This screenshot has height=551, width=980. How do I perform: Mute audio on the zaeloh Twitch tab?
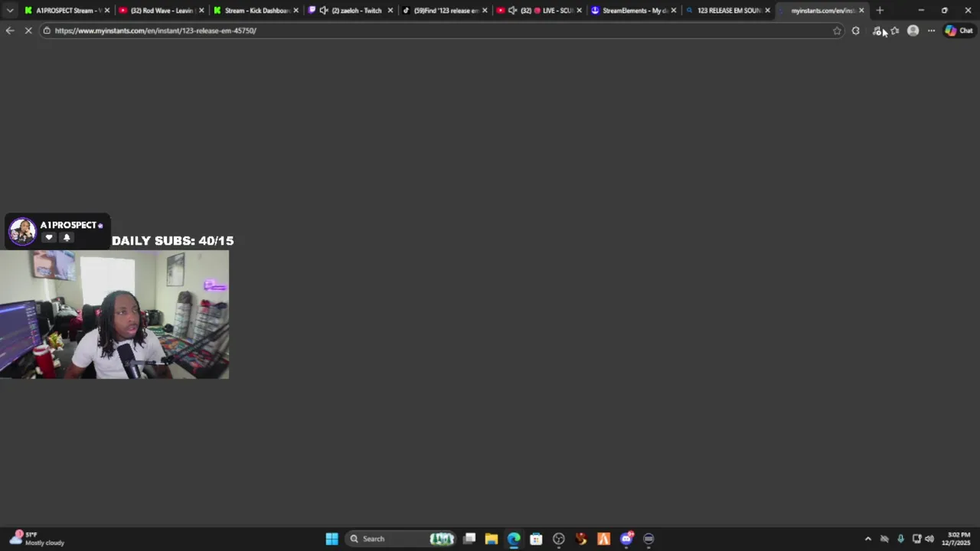point(324,11)
